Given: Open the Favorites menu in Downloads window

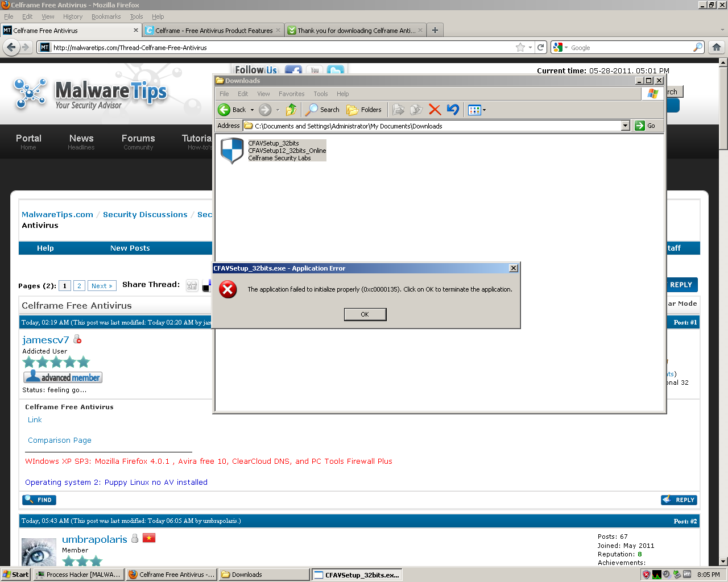Looking at the screenshot, I should point(291,94).
